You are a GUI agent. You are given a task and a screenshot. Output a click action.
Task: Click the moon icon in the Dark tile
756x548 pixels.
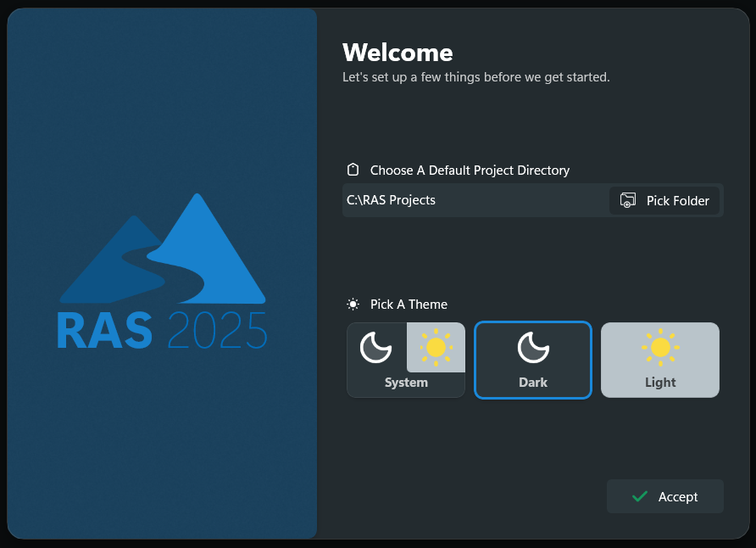tap(533, 348)
